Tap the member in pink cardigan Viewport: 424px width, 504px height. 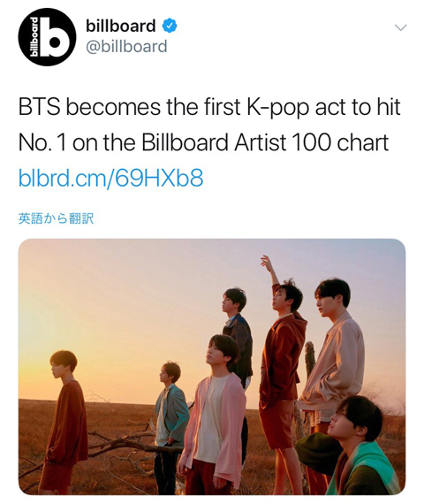(x=214, y=418)
